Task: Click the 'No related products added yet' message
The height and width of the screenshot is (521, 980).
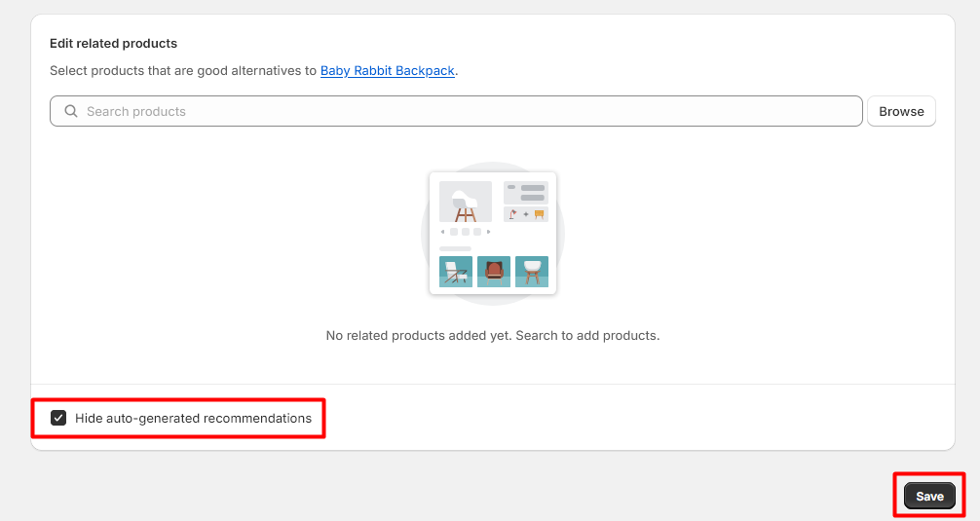Action: (492, 335)
